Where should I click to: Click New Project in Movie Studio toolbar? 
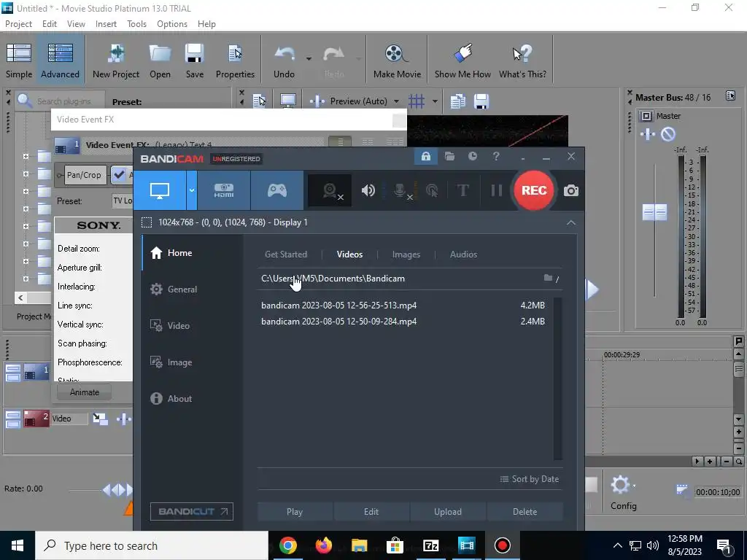[x=116, y=61]
